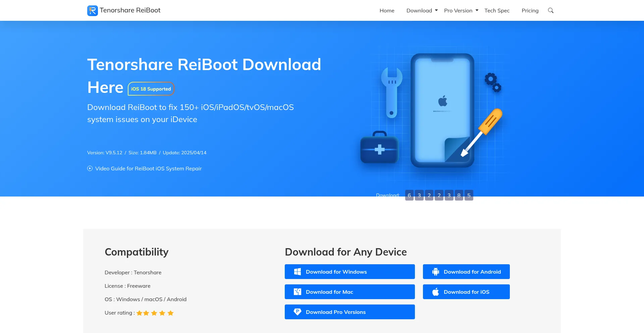Click the Mac Finder icon
This screenshot has width=644, height=333.
click(x=298, y=292)
